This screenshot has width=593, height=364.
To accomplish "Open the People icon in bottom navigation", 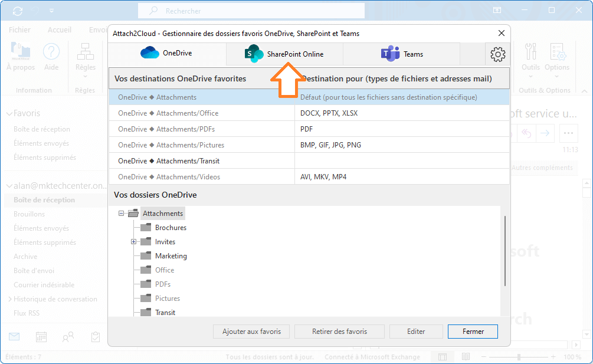I will 67,336.
